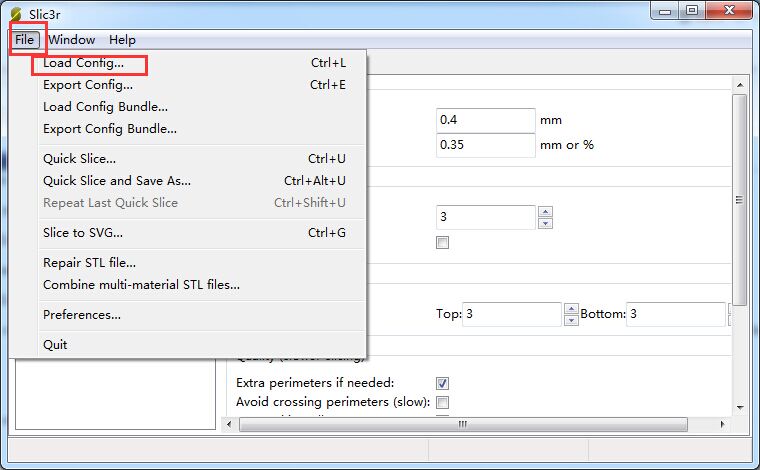The width and height of the screenshot is (760, 470).
Task: Click the vertical scrollbar thumb
Action: (740, 200)
